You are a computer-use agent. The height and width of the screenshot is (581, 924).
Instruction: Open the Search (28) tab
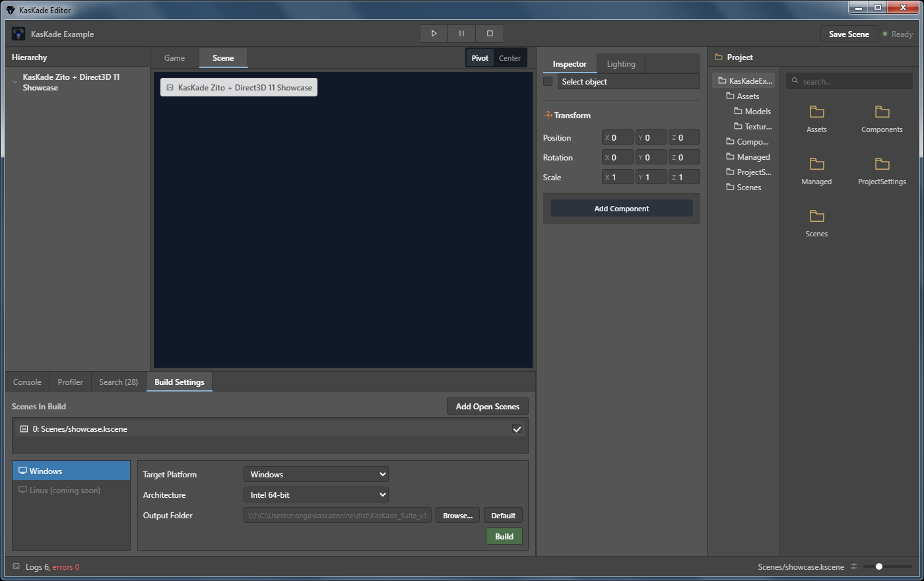tap(119, 382)
